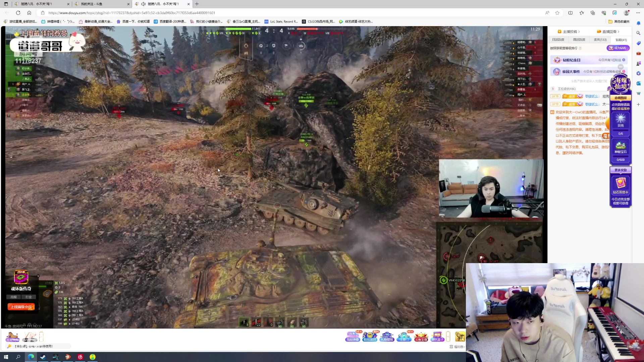644x362 pixels.
Task: Open the 潮玩盒子 icon
Action: tap(437, 336)
